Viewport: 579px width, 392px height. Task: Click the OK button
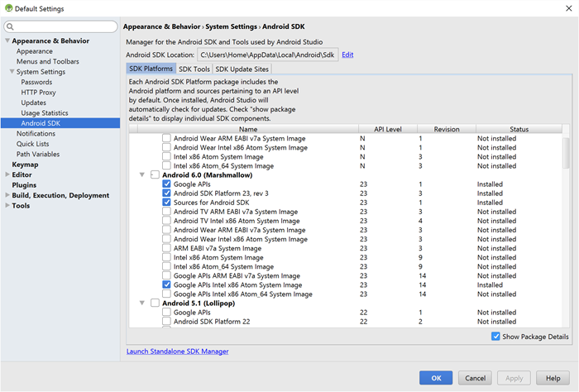(436, 378)
